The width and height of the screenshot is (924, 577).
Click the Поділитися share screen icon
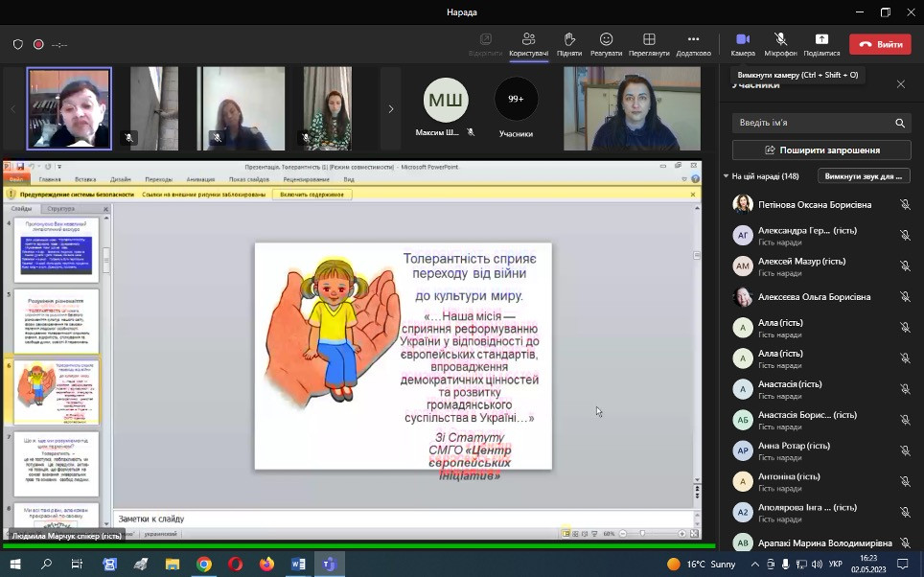[821, 44]
